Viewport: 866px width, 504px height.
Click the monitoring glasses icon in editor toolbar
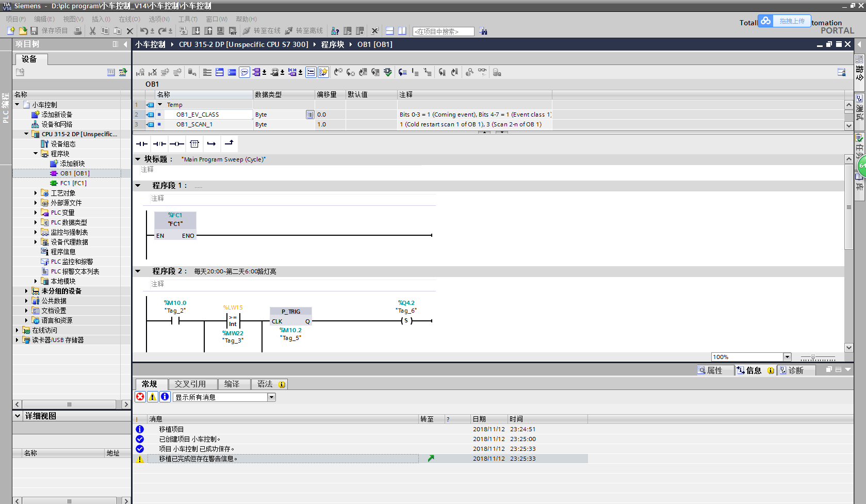(x=482, y=72)
